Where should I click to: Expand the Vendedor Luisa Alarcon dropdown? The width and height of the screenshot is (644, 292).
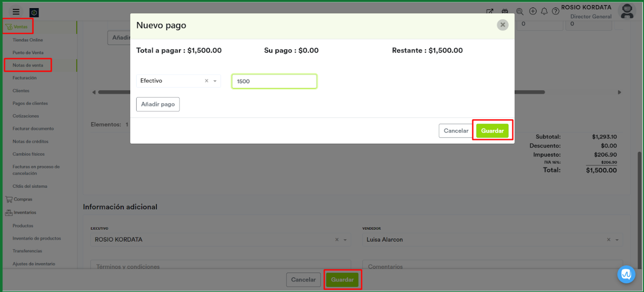pos(617,240)
